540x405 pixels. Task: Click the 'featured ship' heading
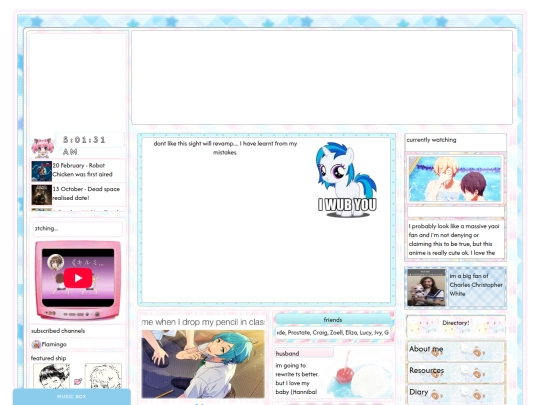point(48,358)
